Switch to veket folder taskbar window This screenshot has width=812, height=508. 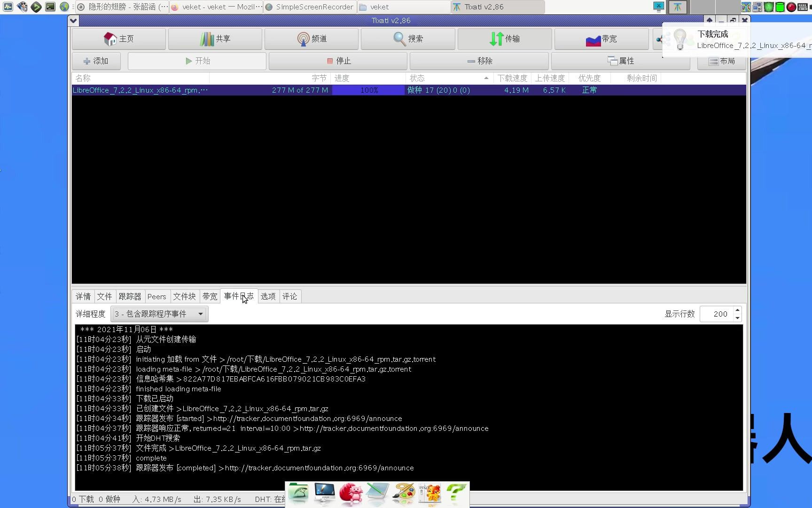[x=404, y=7]
